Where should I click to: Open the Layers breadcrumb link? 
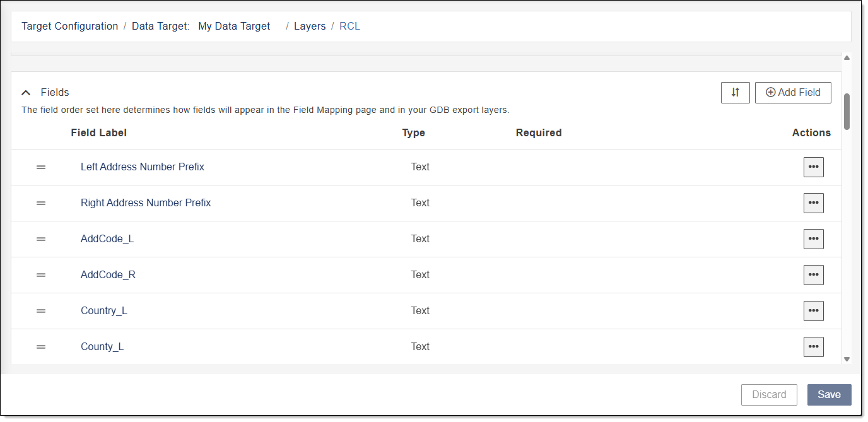click(310, 26)
